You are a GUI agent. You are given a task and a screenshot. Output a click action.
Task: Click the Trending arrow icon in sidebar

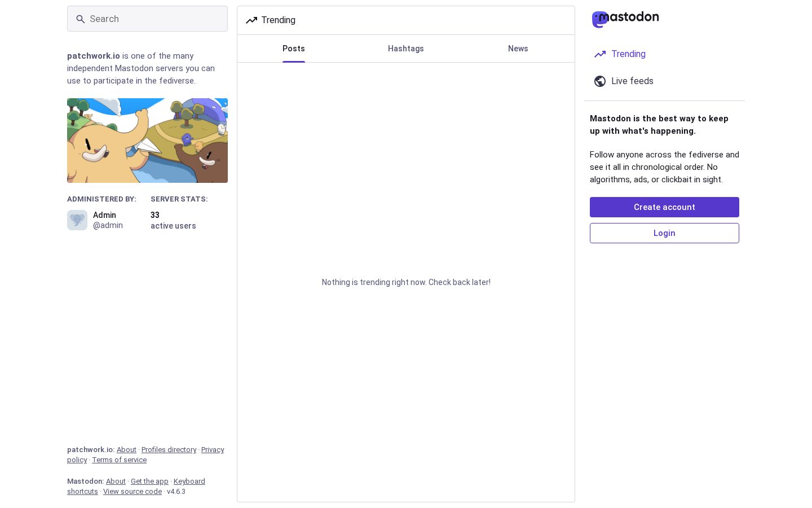(600, 54)
